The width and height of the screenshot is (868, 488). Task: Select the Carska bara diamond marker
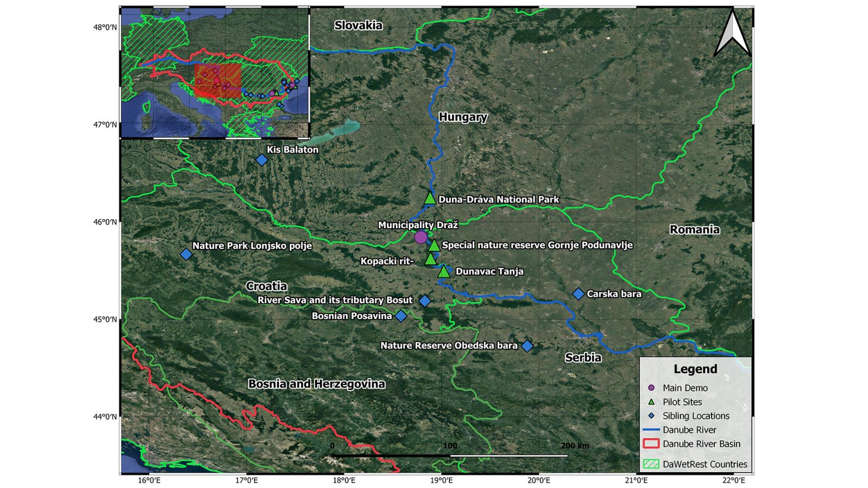pos(578,294)
